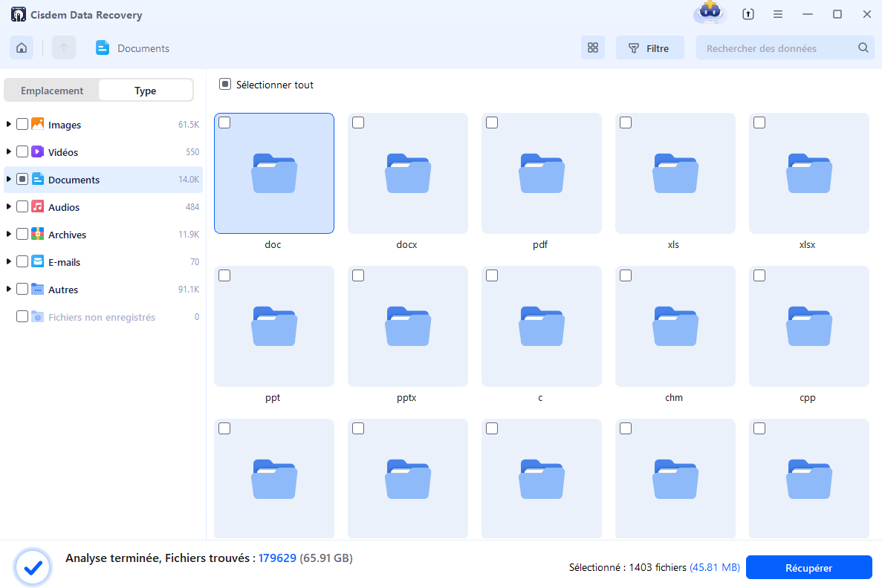Open the pptx folder icon

[408, 326]
